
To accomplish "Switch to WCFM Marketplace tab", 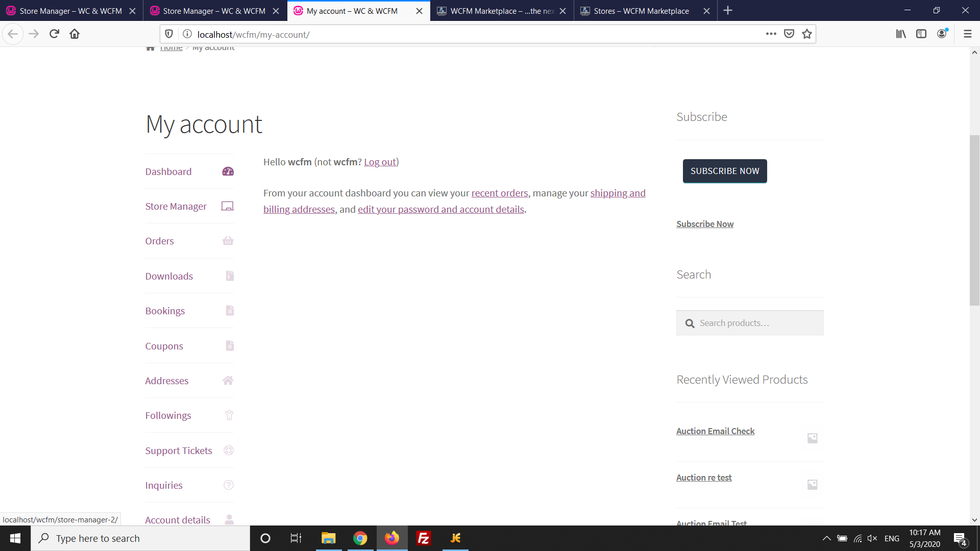I will pyautogui.click(x=501, y=11).
